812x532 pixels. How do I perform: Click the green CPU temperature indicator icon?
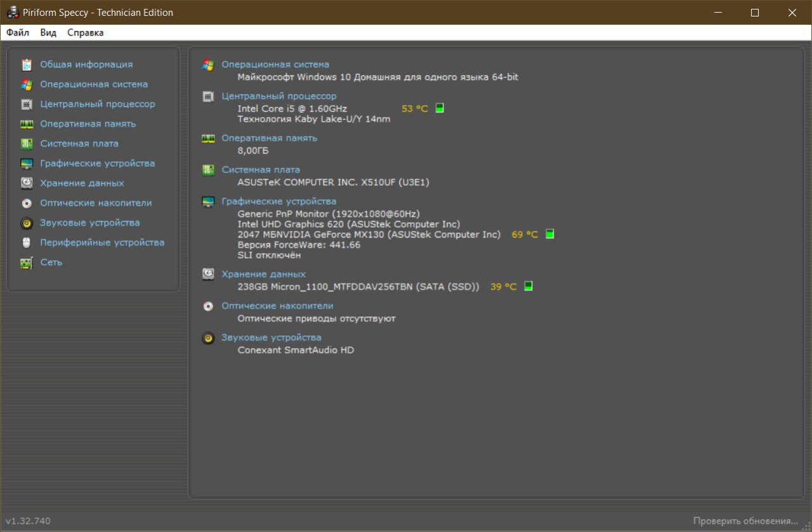point(440,108)
